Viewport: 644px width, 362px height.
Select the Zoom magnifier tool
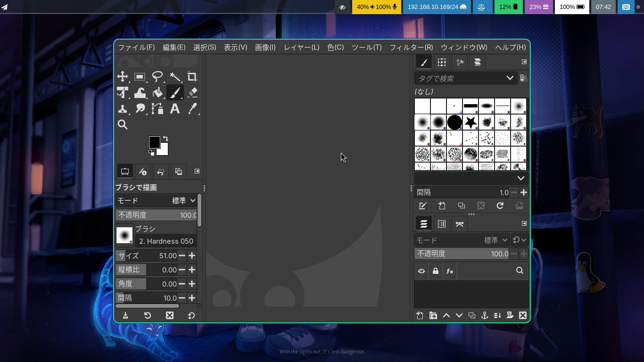pos(123,124)
